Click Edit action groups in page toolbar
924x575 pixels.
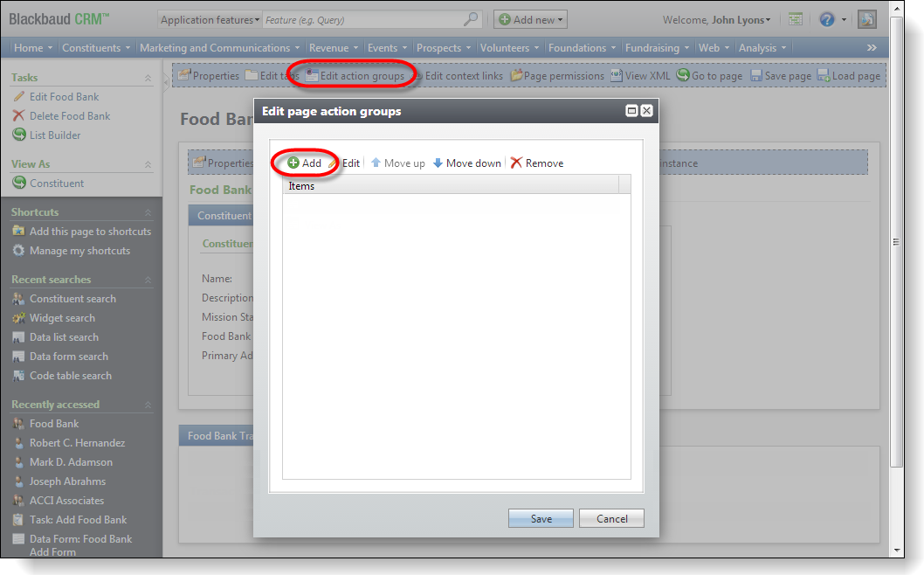(x=355, y=75)
